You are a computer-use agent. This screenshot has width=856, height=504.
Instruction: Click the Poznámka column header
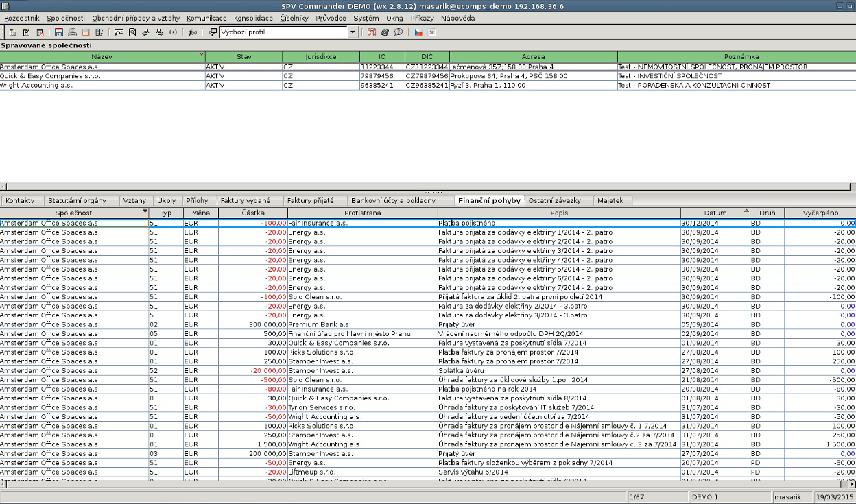[x=741, y=56]
